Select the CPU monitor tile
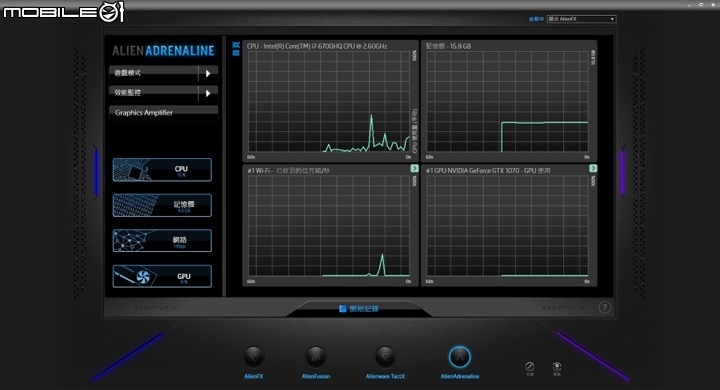Screen dimensions: 720x390 (x=162, y=170)
